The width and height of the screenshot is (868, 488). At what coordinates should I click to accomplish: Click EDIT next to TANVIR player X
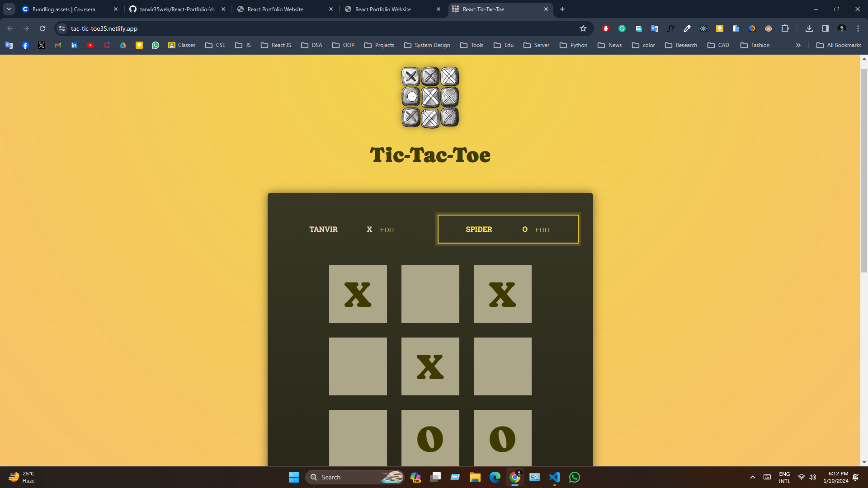[387, 230]
